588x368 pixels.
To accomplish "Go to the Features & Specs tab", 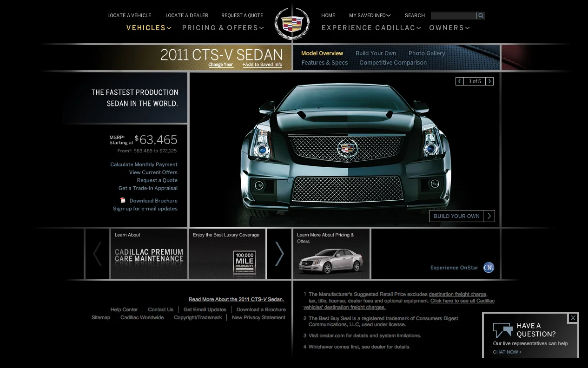I will point(324,63).
